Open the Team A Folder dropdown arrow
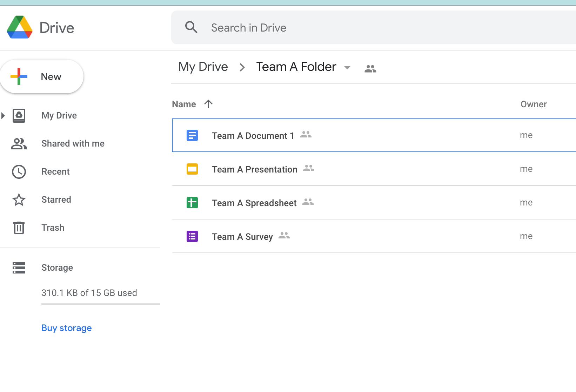The image size is (576, 392). tap(347, 67)
